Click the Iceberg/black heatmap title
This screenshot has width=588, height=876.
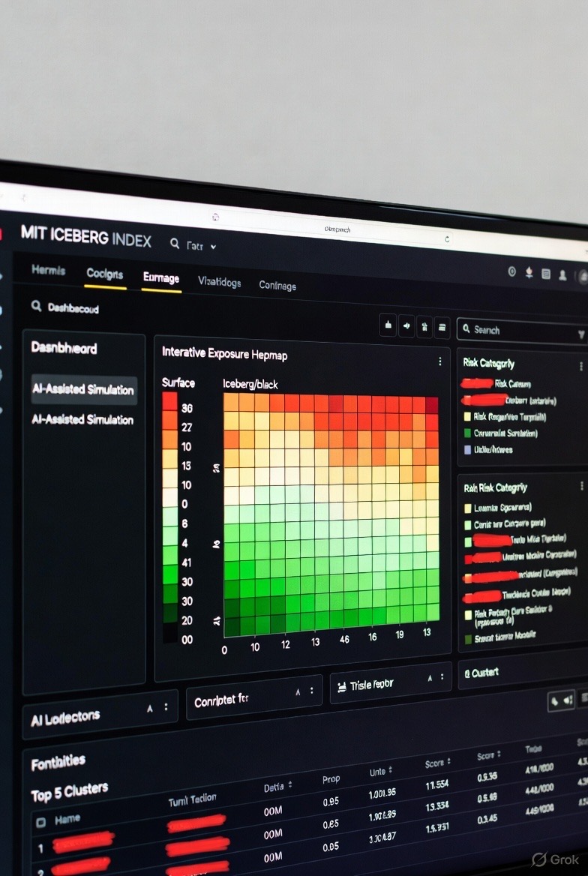coord(250,384)
